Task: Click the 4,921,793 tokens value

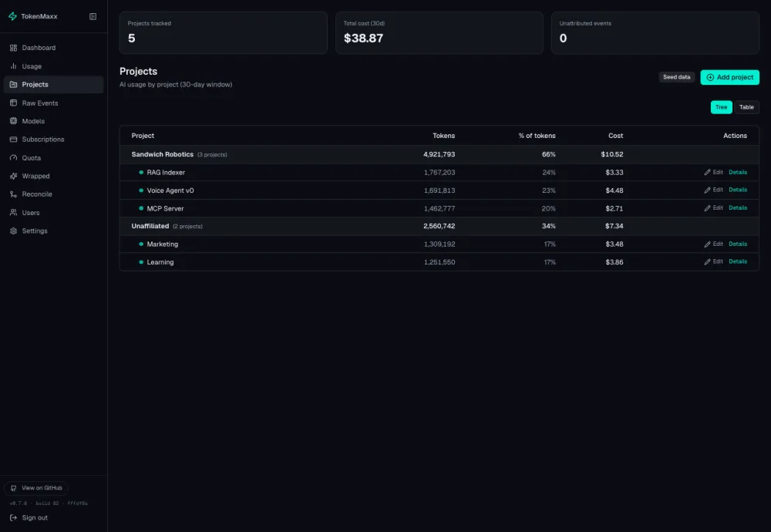Action: tap(439, 154)
